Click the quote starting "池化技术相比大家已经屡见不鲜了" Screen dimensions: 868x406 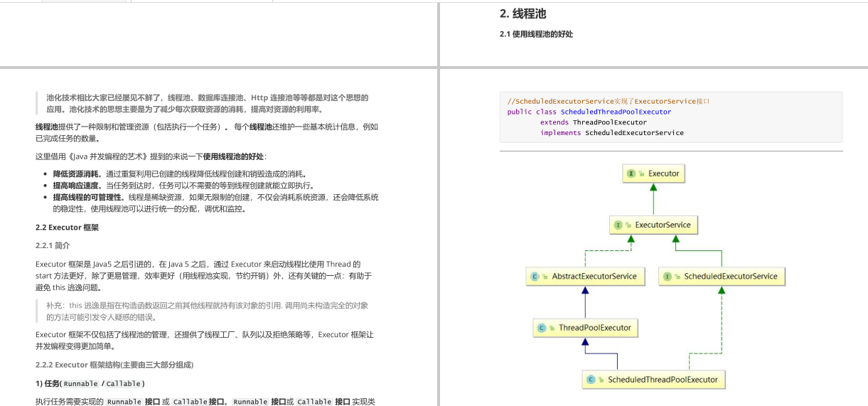coord(208,103)
